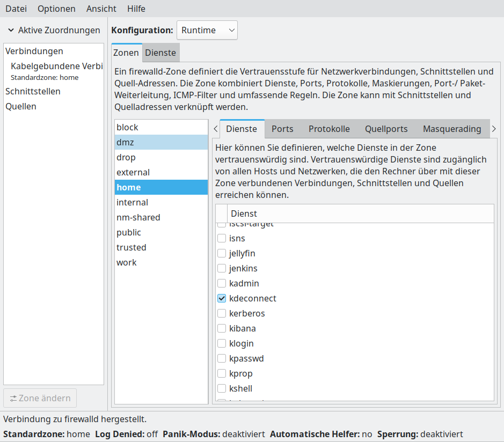Select the external zone
The width and height of the screenshot is (504, 442).
(x=161, y=173)
